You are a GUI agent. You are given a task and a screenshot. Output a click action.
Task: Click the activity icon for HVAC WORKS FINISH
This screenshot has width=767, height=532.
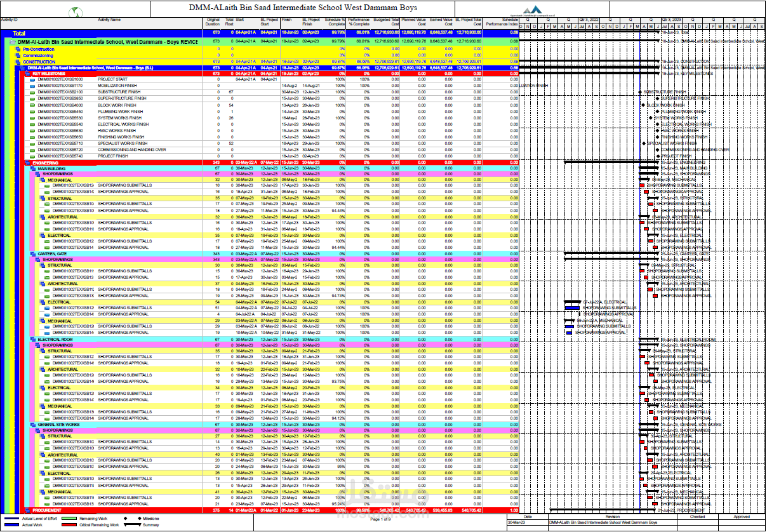[x=32, y=131]
